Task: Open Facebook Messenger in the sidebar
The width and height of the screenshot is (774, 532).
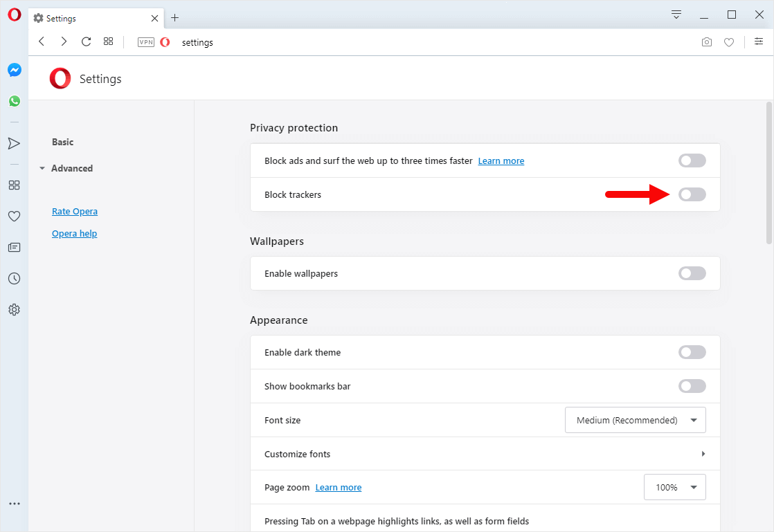Action: coord(14,69)
